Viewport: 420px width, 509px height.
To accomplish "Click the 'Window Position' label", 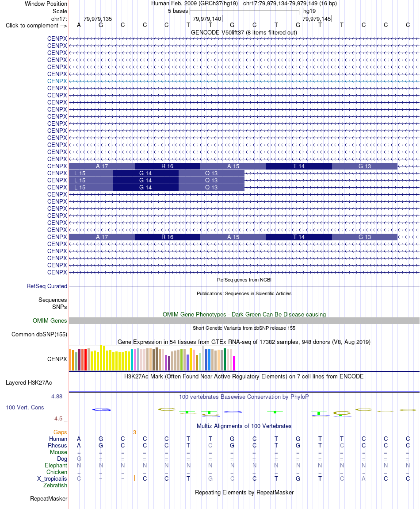I will pos(46,4).
